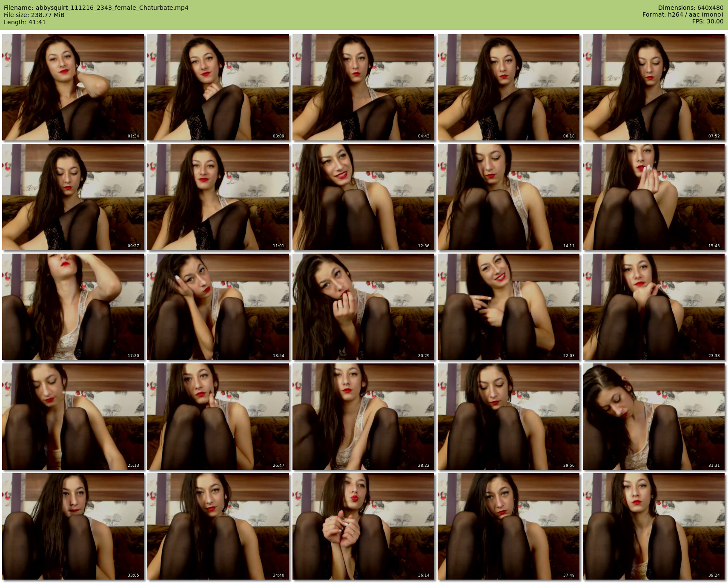Select the thumbnail stamped 20:29
The height and width of the screenshot is (583, 728).
tap(364, 307)
